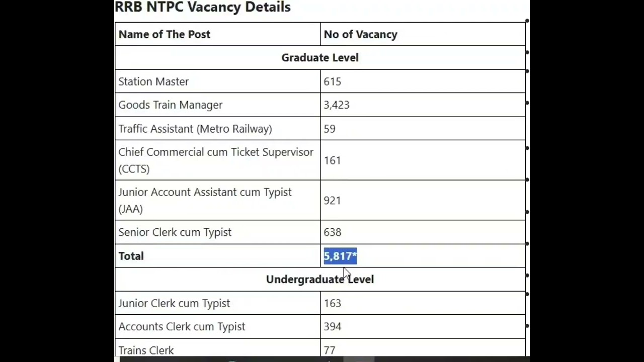
Task: Click the vacancy value 161
Action: tap(332, 160)
